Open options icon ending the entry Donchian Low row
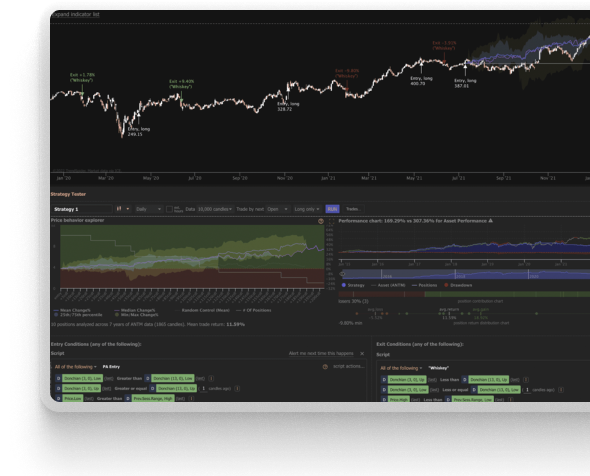Viewport: 590px width, 476px height. [211, 379]
